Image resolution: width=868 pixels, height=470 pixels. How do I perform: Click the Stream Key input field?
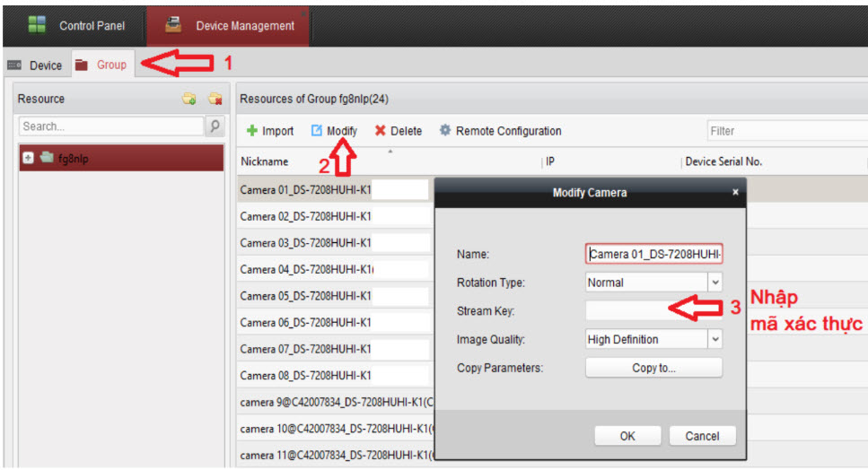pyautogui.click(x=653, y=311)
